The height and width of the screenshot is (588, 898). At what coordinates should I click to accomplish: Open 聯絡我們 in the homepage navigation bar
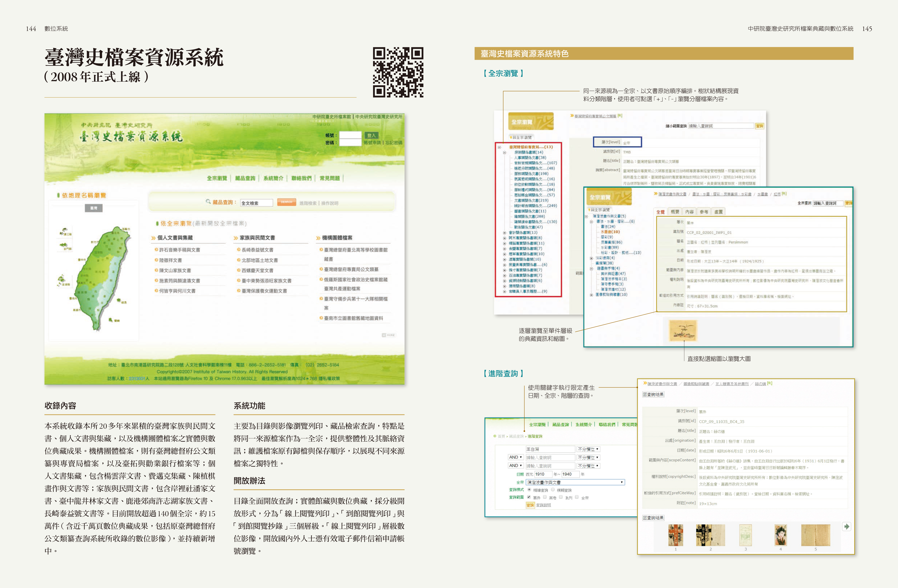point(301,178)
